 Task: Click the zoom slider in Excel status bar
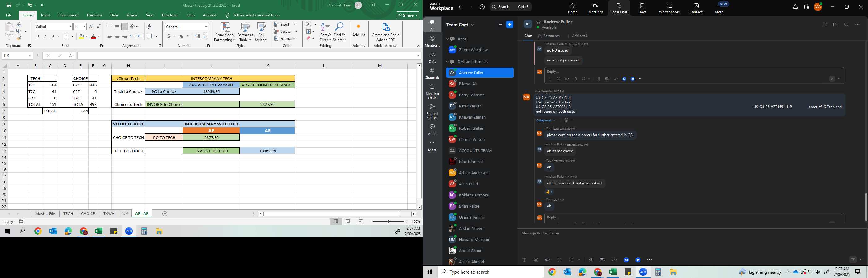pos(388,221)
